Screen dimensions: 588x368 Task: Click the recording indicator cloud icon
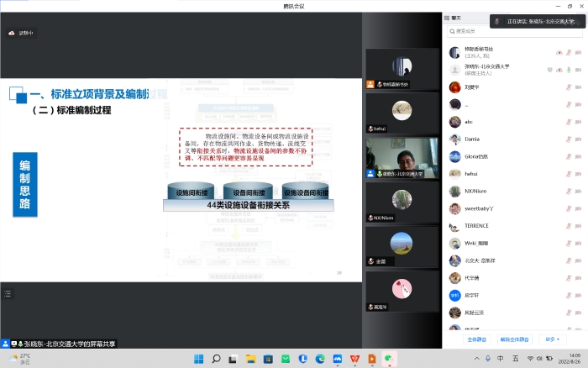(x=12, y=33)
